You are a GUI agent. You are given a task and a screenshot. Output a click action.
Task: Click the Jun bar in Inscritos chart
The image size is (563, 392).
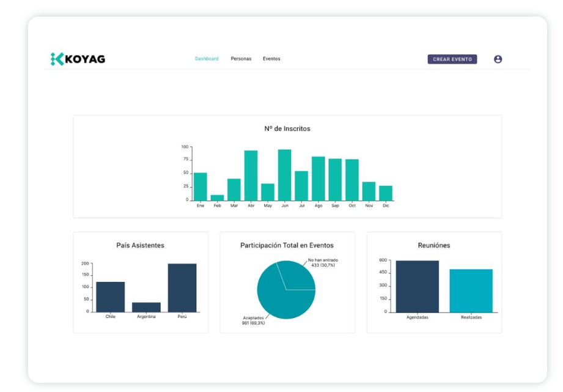pos(284,175)
